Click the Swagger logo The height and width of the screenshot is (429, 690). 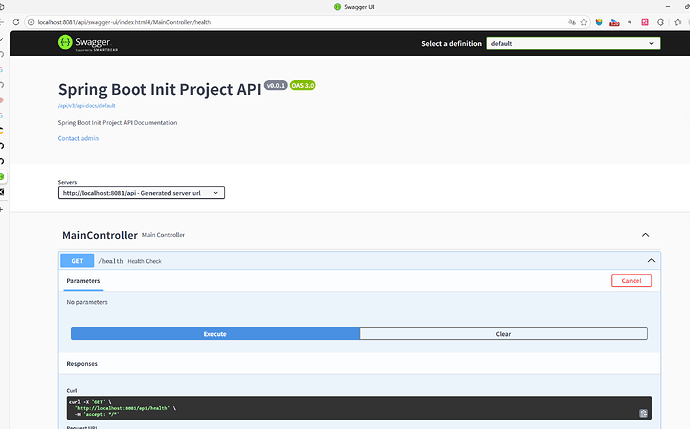[x=88, y=43]
